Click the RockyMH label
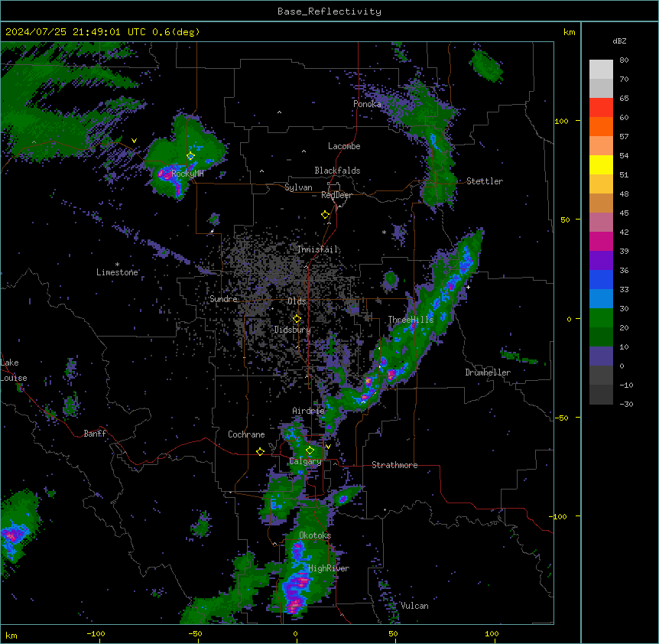The image size is (659, 644). pyautogui.click(x=187, y=174)
